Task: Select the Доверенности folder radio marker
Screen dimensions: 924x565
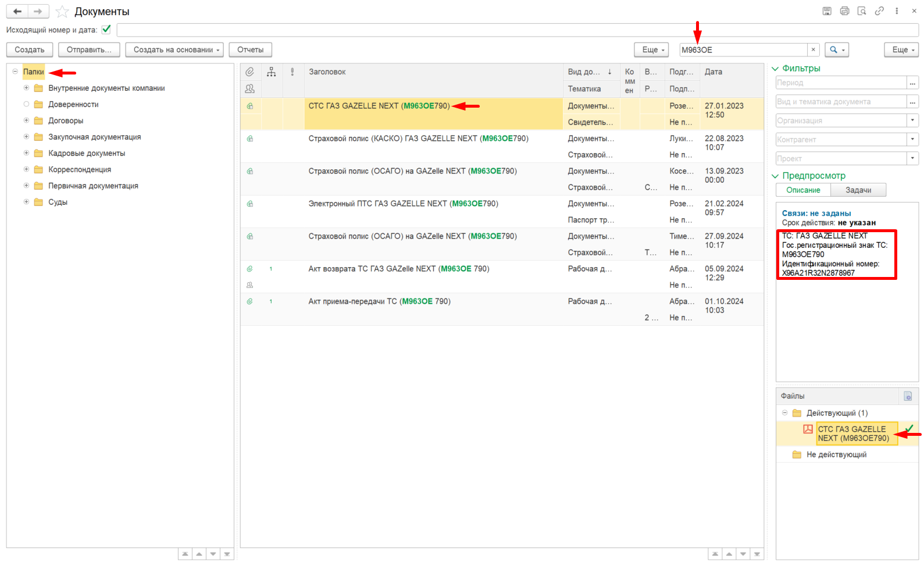Action: pos(26,104)
